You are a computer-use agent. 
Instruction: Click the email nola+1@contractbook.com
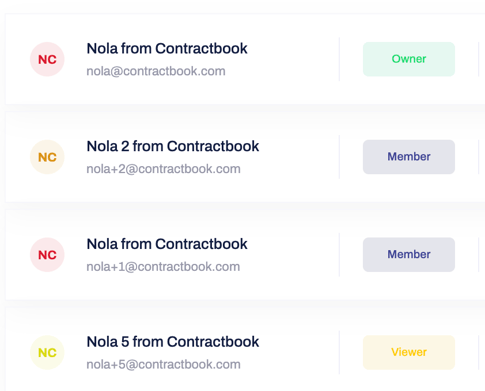163,266
